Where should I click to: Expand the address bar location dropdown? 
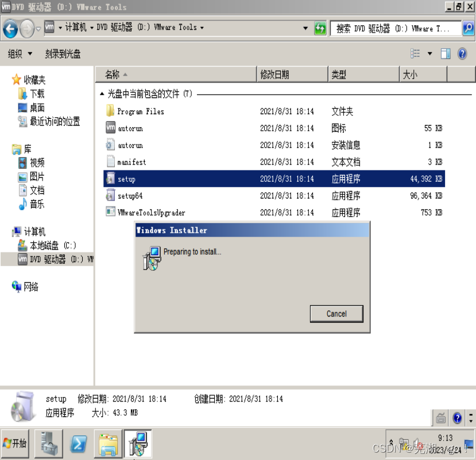[305, 28]
